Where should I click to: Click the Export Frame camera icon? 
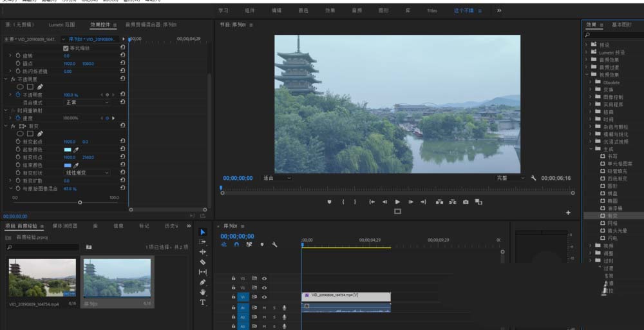[466, 202]
